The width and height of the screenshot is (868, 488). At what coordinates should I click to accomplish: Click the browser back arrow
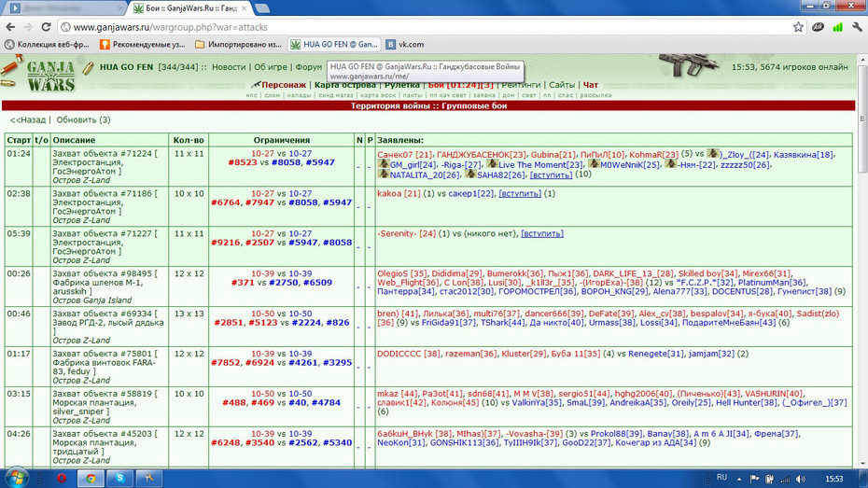point(10,27)
